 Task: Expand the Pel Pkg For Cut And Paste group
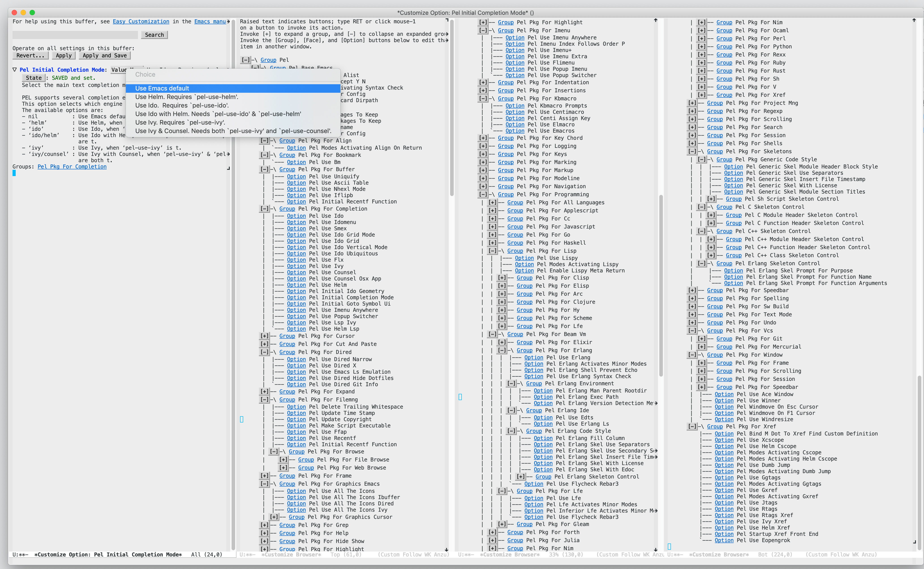click(x=265, y=344)
